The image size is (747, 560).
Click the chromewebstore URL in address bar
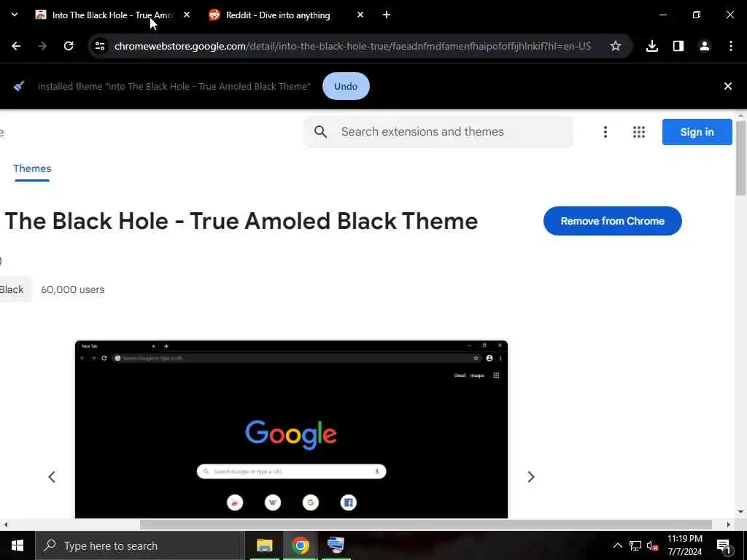pos(352,46)
